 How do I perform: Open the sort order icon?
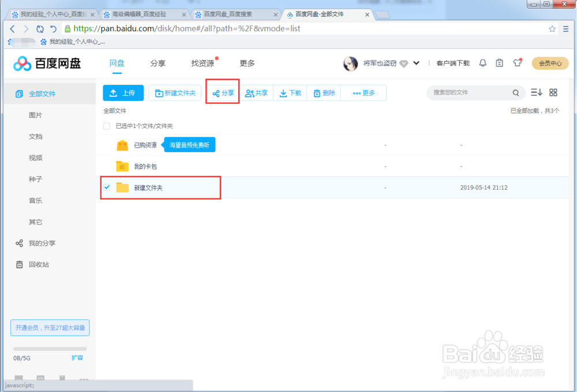coord(536,93)
